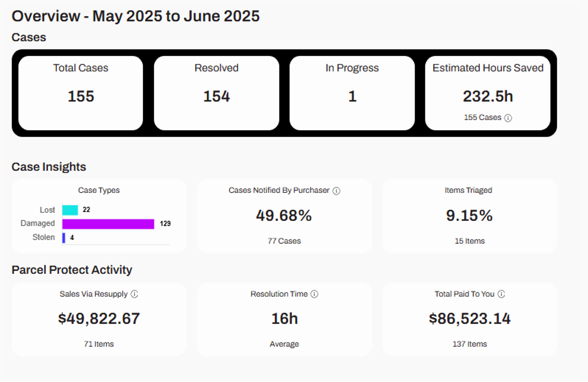
Task: Click the blue Stolen bar in chart
Action: [x=64, y=238]
